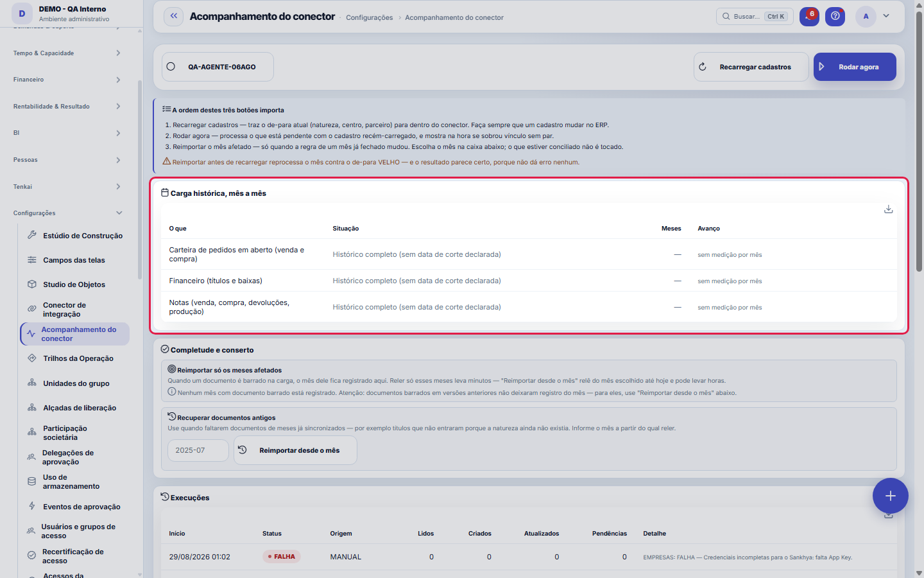Expand Pessoas menu section
The width and height of the screenshot is (924, 578).
[x=67, y=160]
